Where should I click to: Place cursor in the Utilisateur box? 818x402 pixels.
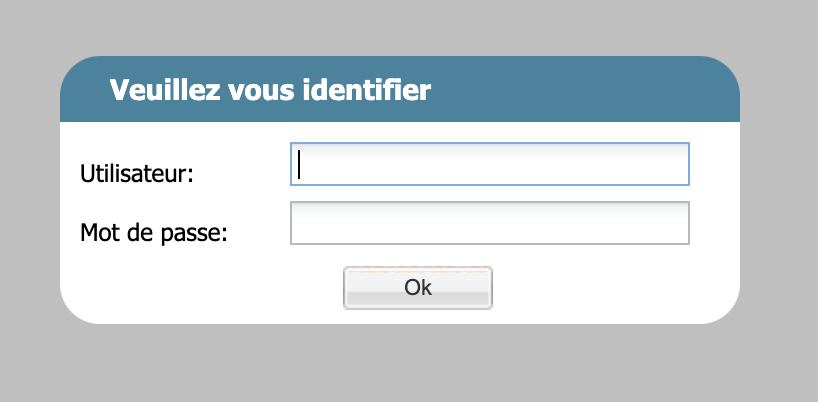tap(489, 164)
